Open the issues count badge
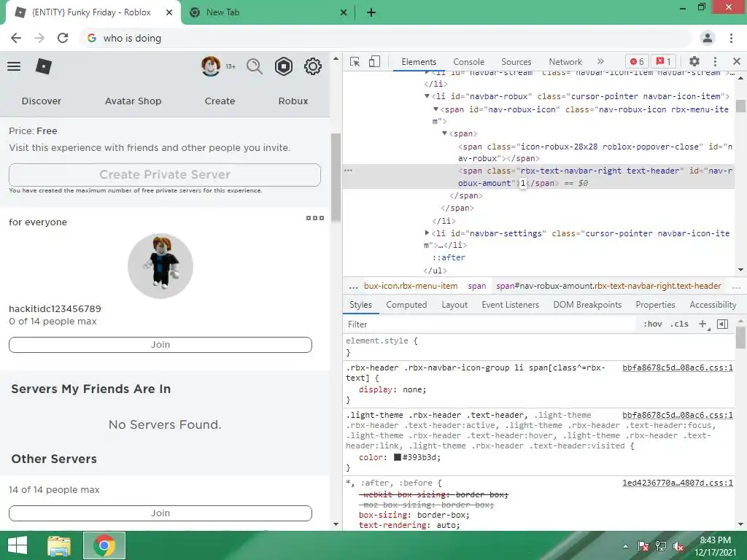The height and width of the screenshot is (560, 747). pyautogui.click(x=663, y=61)
